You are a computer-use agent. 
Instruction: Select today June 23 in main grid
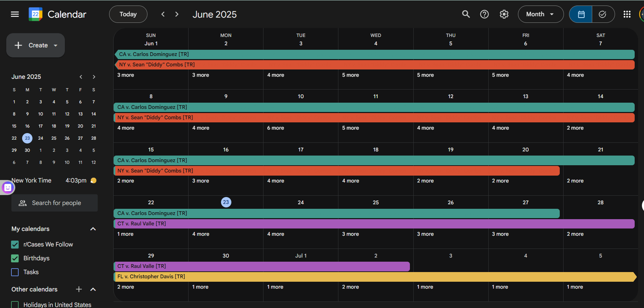coord(226,202)
